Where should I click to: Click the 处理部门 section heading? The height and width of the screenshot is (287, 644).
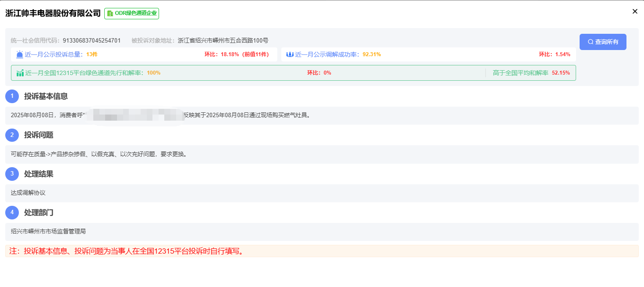(39, 212)
